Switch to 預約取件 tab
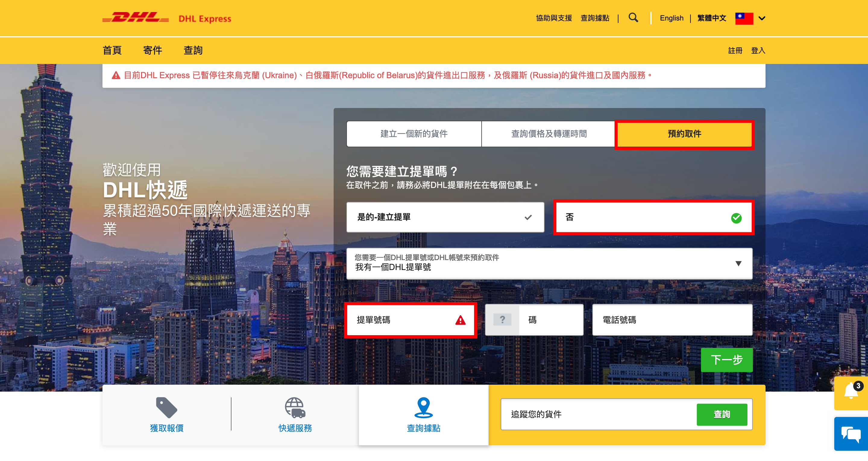This screenshot has height=461, width=868. (x=684, y=134)
